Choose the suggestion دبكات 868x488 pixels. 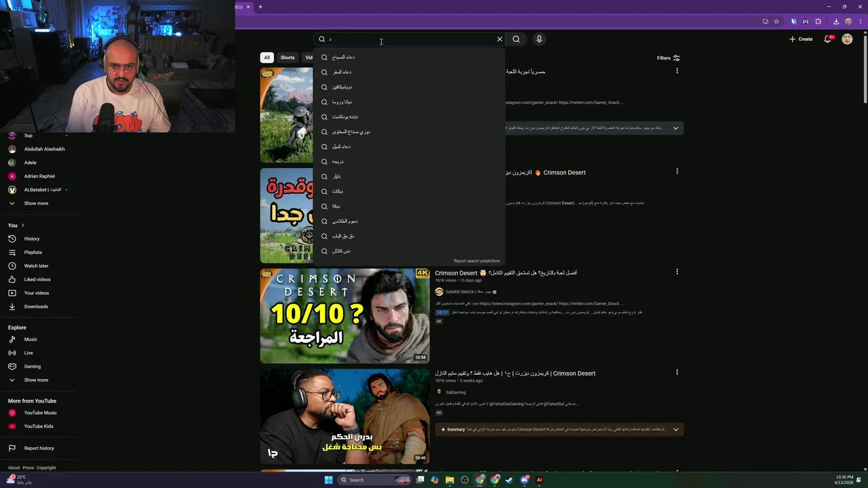pos(409,191)
